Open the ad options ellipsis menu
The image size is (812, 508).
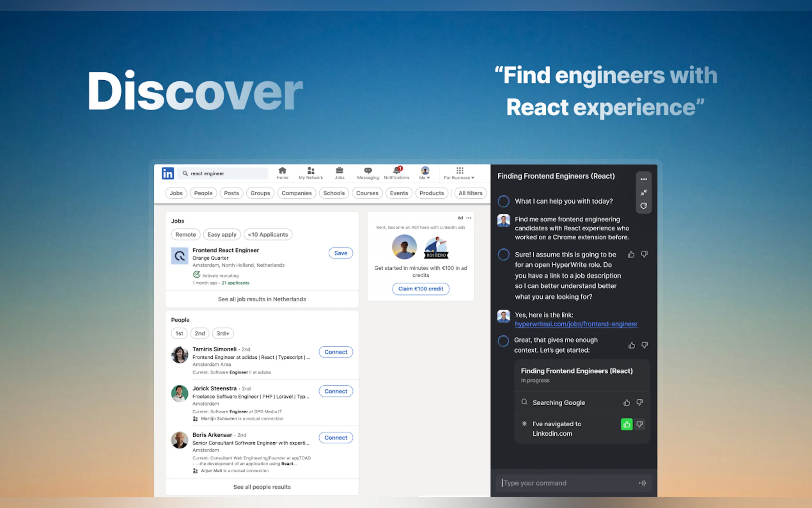(469, 218)
